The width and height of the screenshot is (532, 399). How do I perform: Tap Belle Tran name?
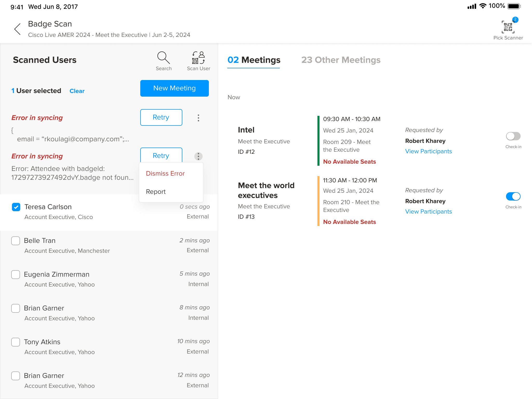click(x=40, y=241)
